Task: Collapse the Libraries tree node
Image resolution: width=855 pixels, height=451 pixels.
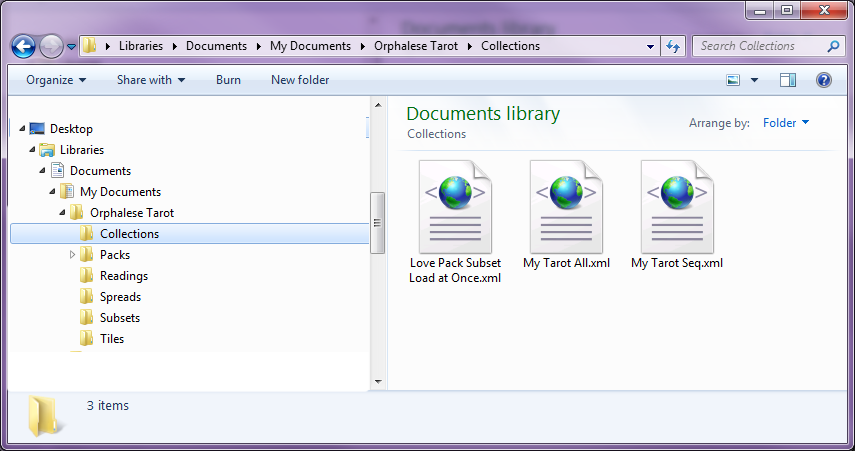Action: [32, 149]
